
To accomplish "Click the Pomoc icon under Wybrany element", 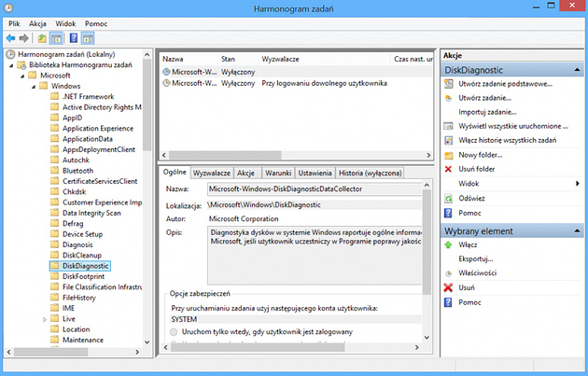I will [448, 302].
